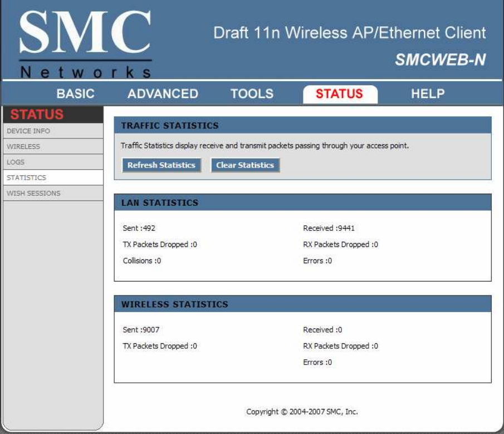Select the STATUS tab
The width and height of the screenshot is (504, 434).
click(340, 94)
